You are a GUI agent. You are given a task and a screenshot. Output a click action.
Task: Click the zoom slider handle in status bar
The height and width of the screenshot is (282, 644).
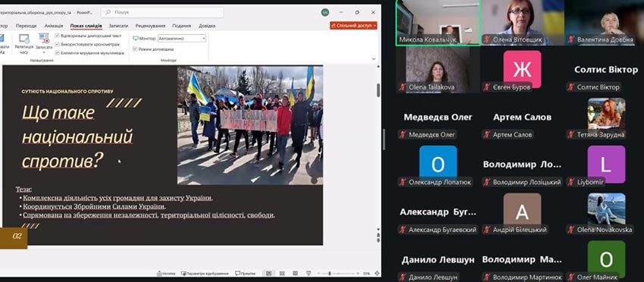330,274
